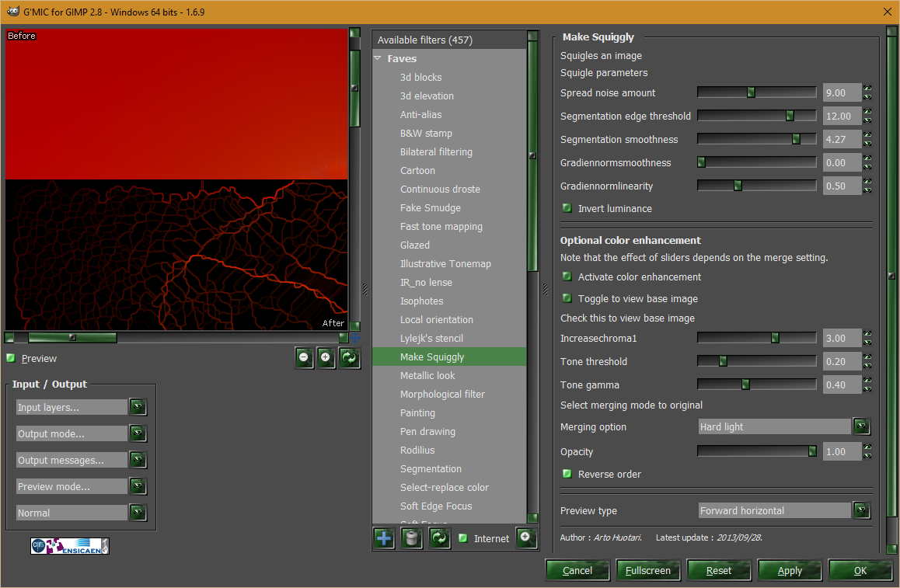This screenshot has height=588, width=900.
Task: Select the Cartoon filter from the list
Action: coord(418,170)
